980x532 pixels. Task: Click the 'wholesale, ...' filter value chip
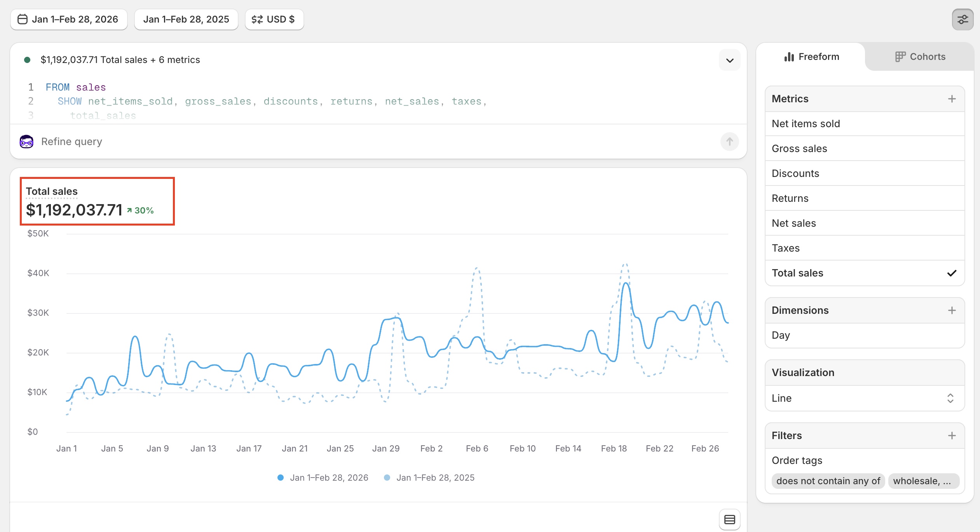pos(924,481)
